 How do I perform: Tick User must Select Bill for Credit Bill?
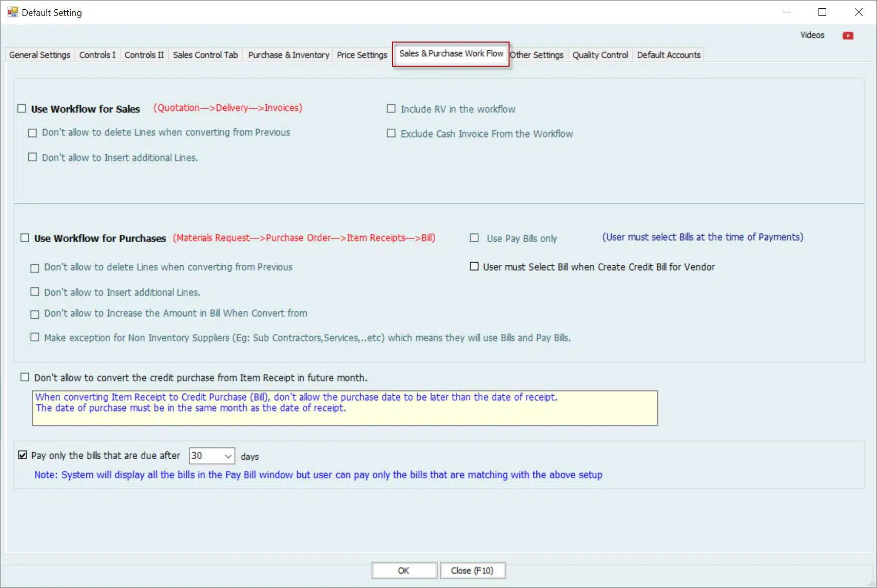[474, 266]
